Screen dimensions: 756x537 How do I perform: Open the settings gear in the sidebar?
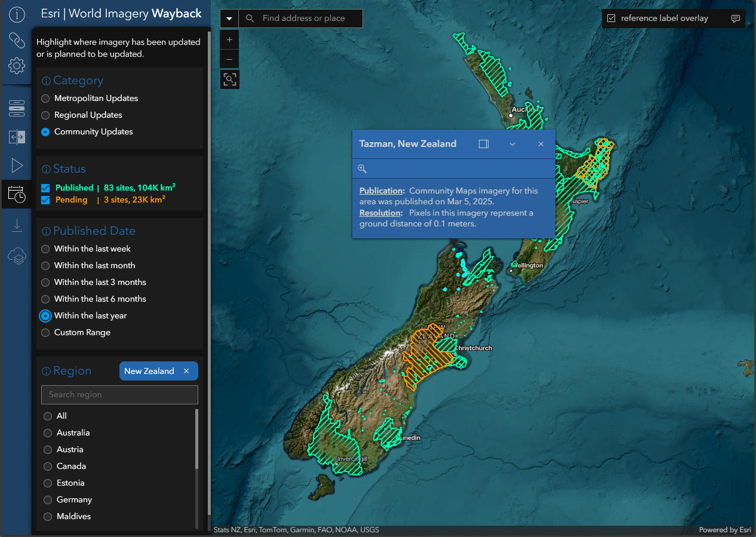(x=17, y=66)
